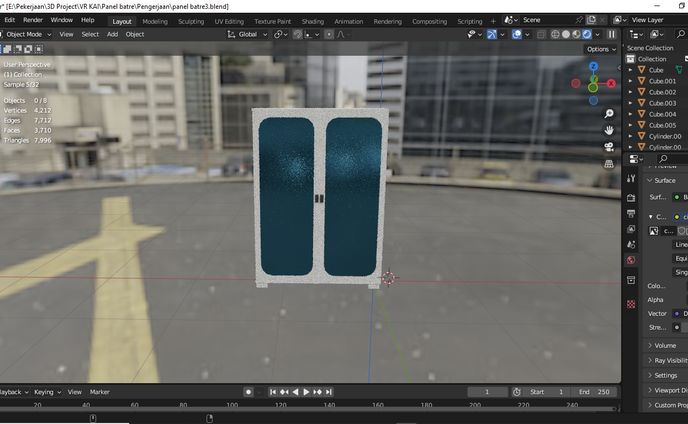This screenshot has height=424, width=688.
Task: Open the Object Mode dropdown
Action: (x=25, y=34)
